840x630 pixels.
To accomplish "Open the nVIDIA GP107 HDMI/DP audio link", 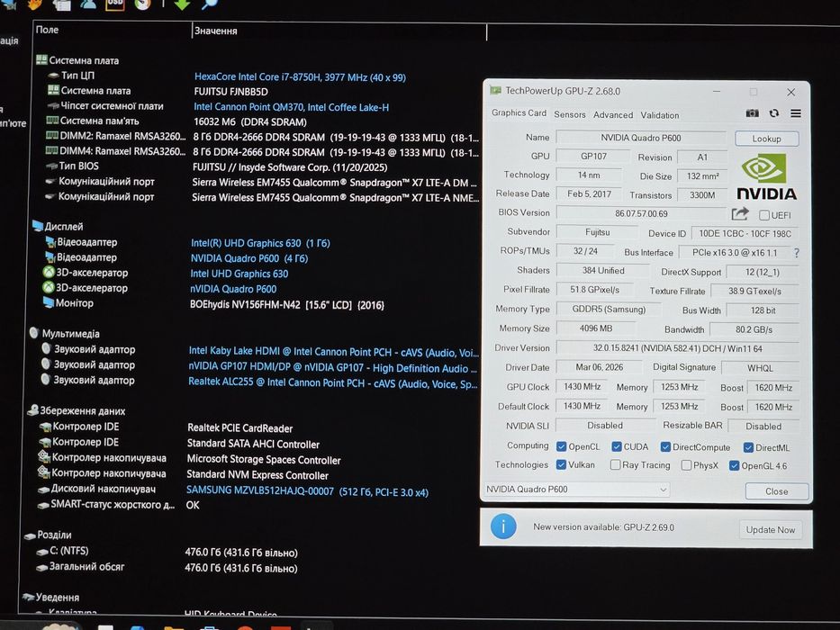I will coord(333,368).
